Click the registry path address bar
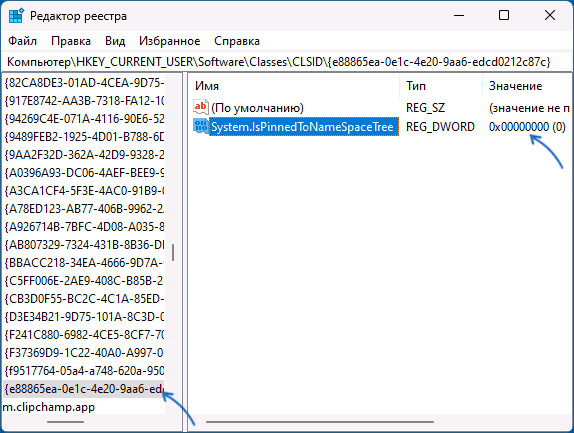Screen dimensions: 574x433 [x=286, y=61]
